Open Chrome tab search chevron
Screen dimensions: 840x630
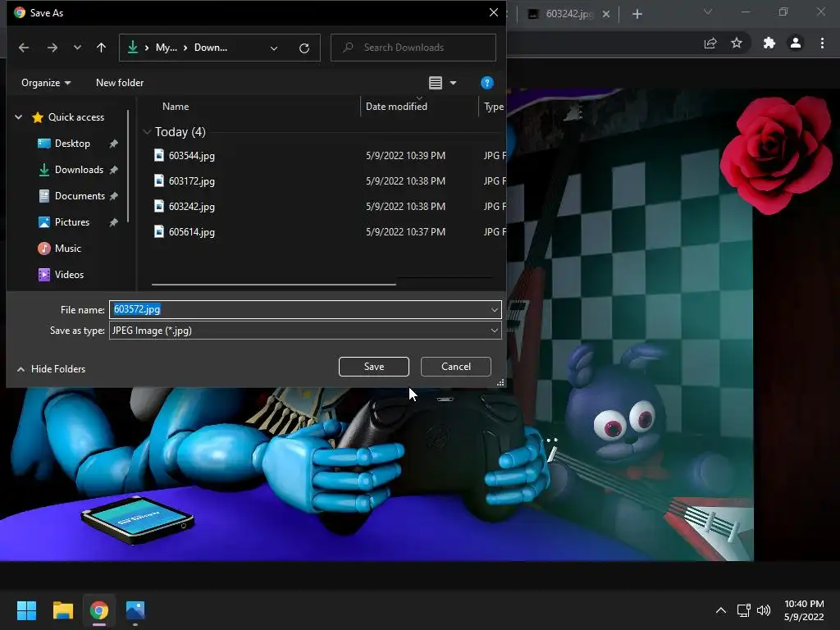coord(708,11)
